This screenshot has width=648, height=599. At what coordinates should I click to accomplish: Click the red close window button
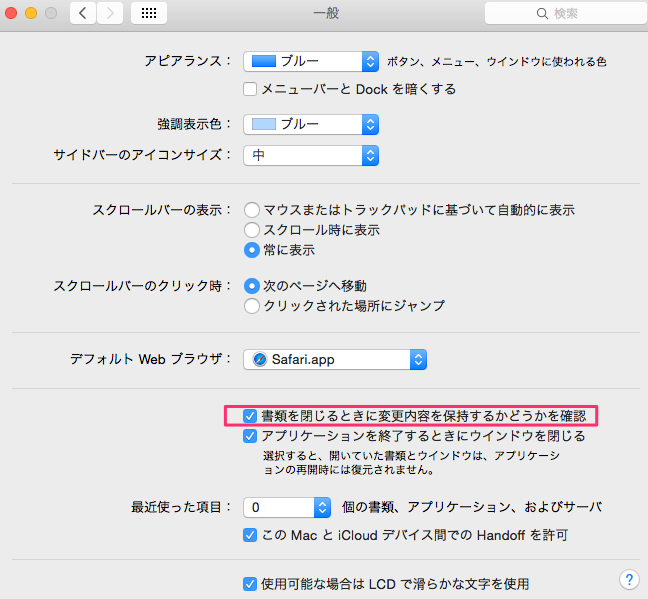[11, 13]
